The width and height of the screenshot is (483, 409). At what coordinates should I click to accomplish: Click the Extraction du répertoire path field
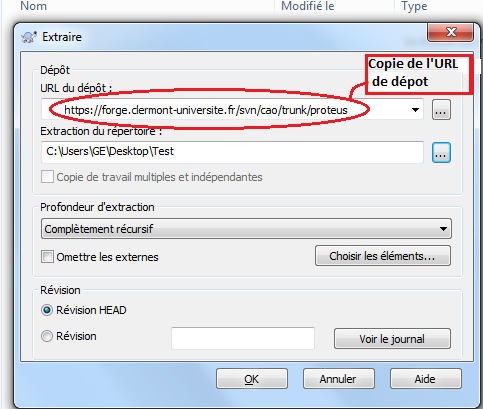click(232, 152)
